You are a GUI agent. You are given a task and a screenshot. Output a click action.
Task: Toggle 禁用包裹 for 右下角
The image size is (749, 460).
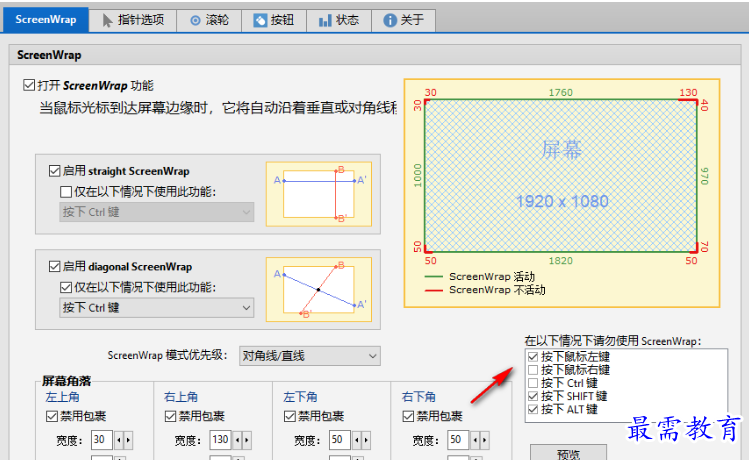408,417
